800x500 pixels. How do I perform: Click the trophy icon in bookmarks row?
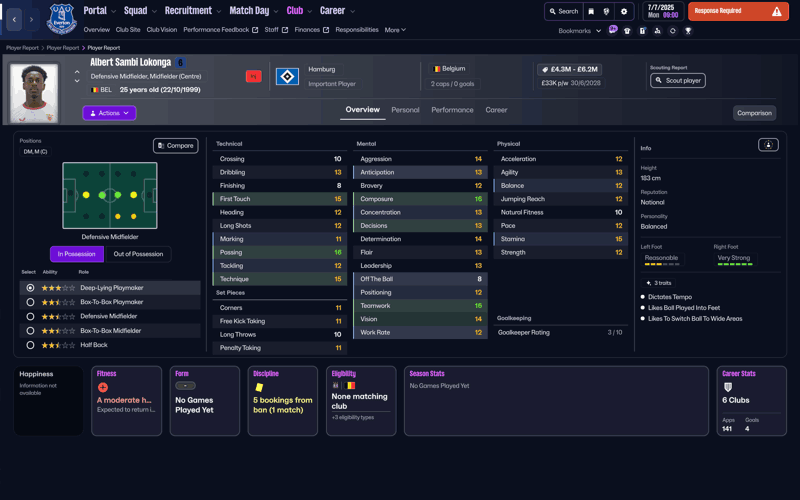[688, 31]
